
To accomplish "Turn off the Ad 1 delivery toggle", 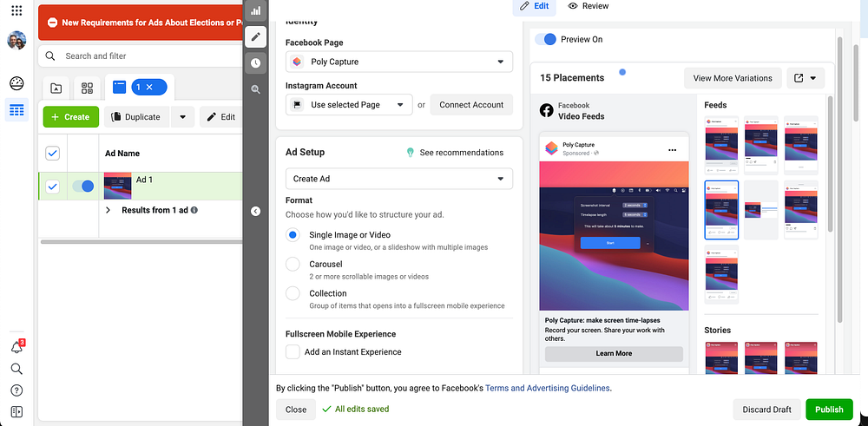I will click(x=83, y=187).
